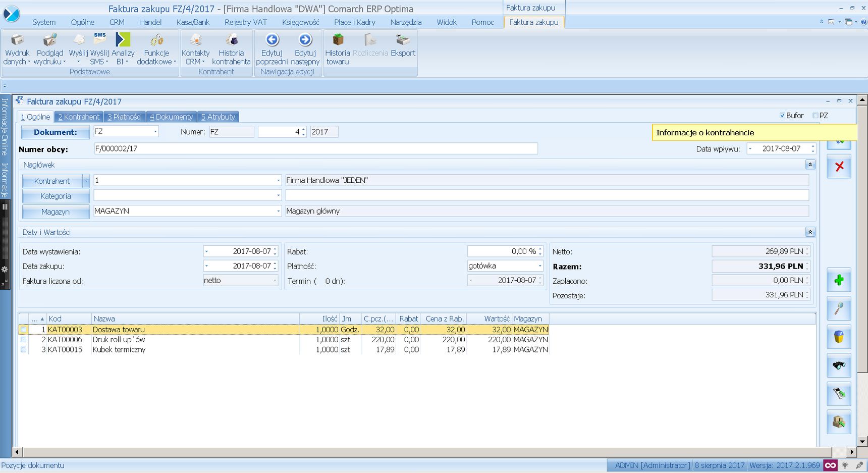Open Faktura liczona od netto dropdown
868x473 pixels.
click(275, 280)
